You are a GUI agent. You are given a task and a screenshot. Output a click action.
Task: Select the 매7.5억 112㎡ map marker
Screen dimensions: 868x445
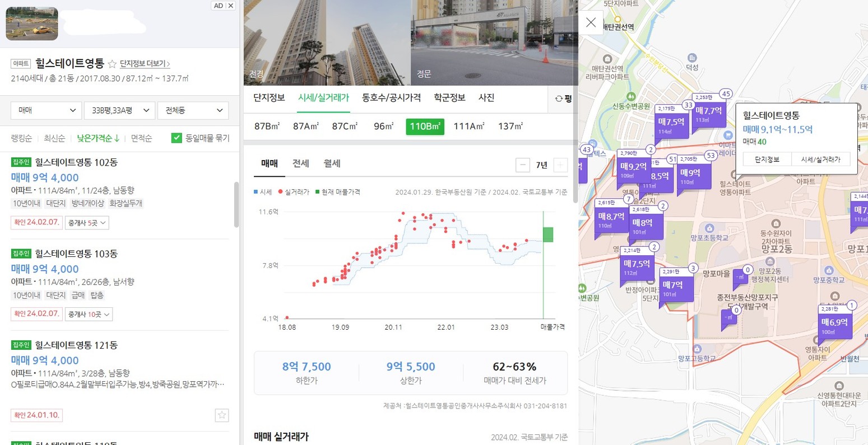point(637,266)
